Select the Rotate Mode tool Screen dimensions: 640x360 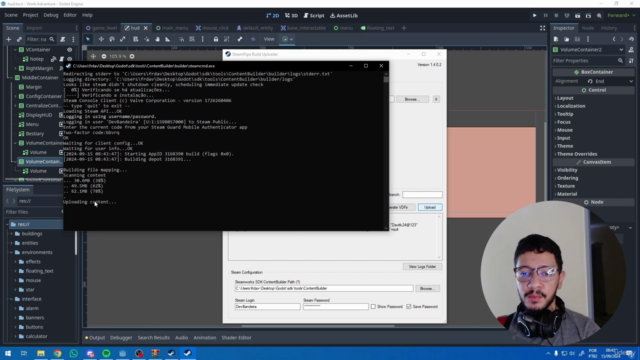click(112, 39)
